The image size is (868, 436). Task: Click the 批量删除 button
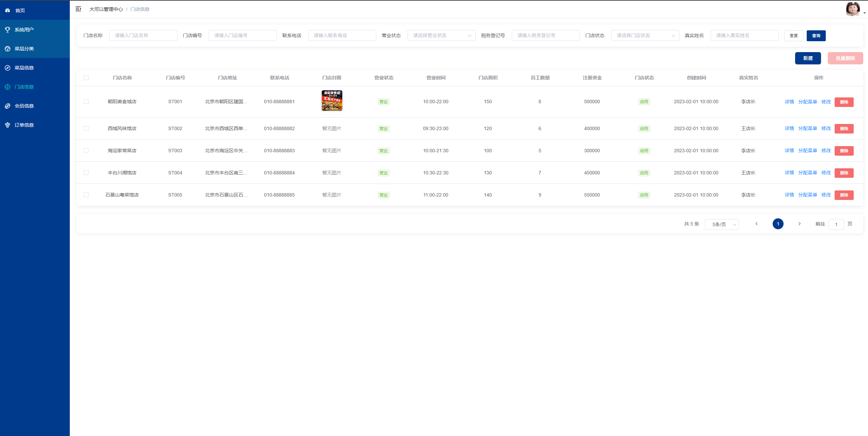point(845,58)
